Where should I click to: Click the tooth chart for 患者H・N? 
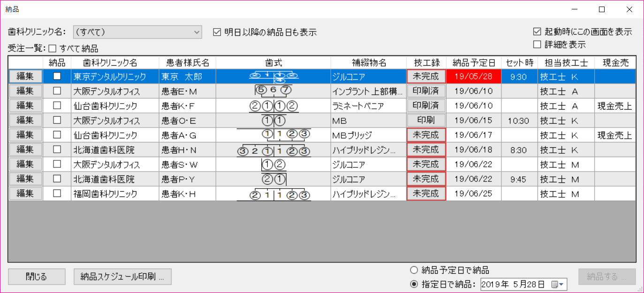click(x=273, y=150)
